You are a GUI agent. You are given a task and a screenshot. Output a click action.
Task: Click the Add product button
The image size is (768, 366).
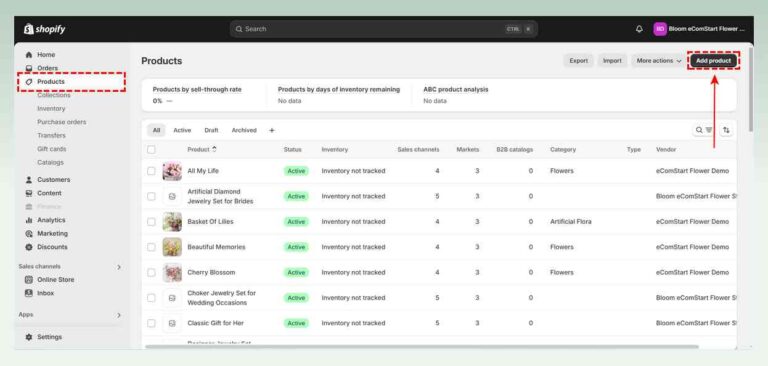[x=713, y=61]
